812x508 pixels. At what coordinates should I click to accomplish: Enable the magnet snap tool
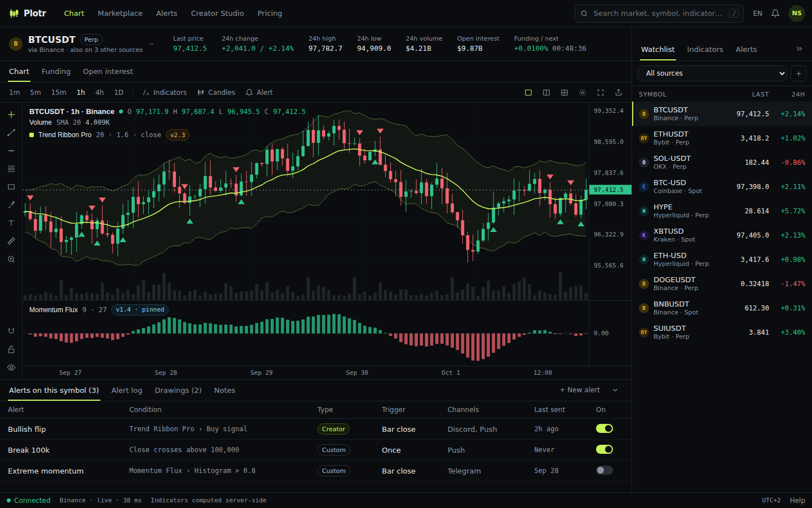click(11, 331)
